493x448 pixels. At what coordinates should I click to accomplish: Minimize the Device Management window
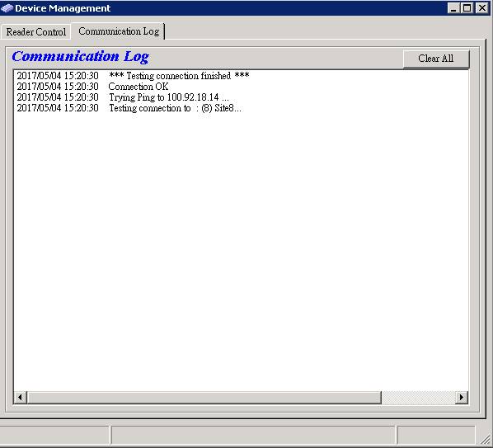[x=453, y=8]
